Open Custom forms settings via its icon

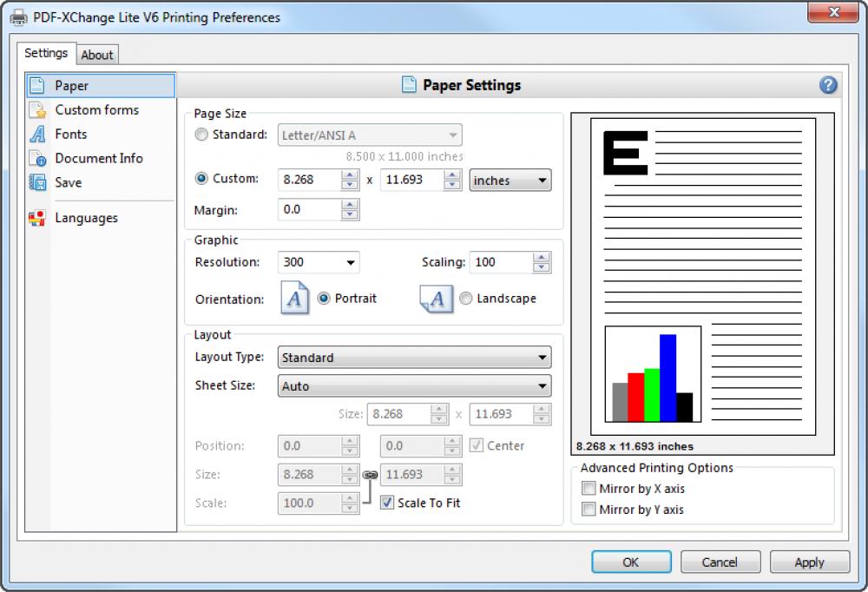(x=36, y=109)
